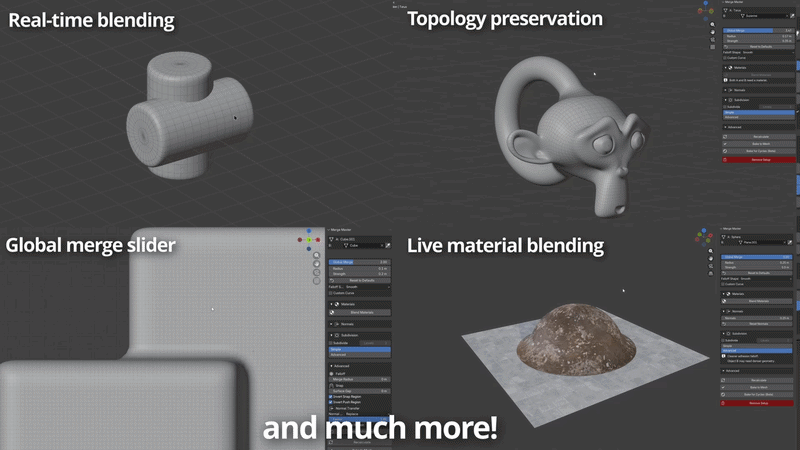The image size is (800, 450).
Task: Click Reset to Defaults in top-right panel
Action: (759, 46)
